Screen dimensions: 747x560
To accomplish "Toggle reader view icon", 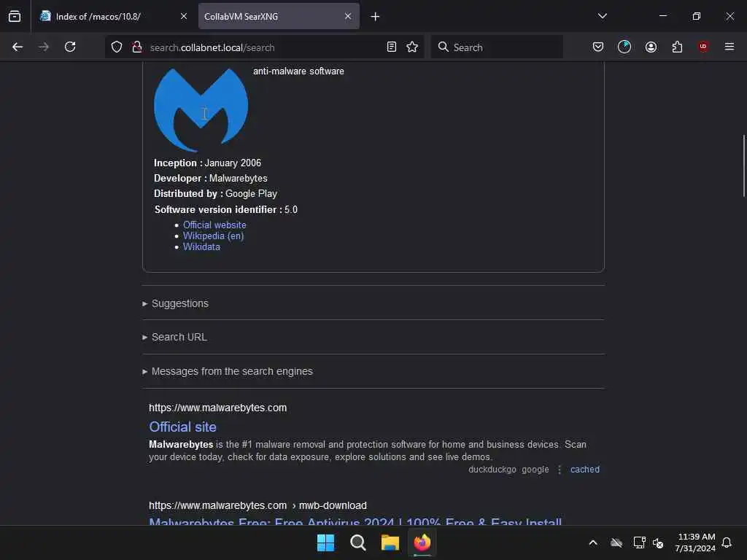I will click(x=392, y=47).
